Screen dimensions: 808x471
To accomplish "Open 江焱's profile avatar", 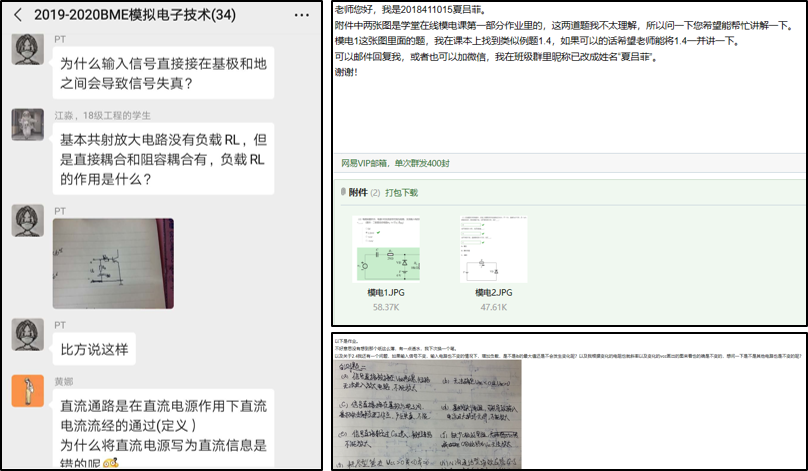I will click(26, 125).
